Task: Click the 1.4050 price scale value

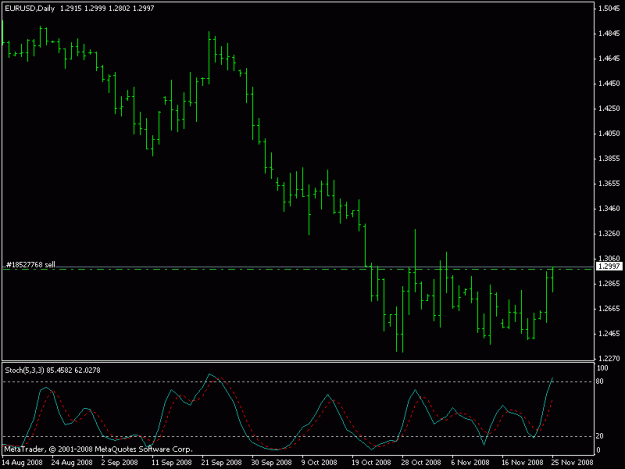Action: (x=609, y=133)
